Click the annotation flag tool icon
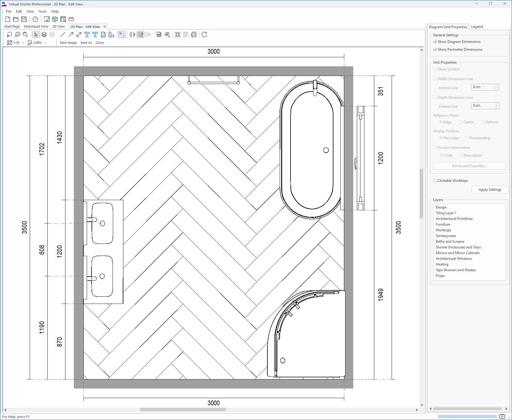The height and width of the screenshot is (420, 512). coord(122,34)
